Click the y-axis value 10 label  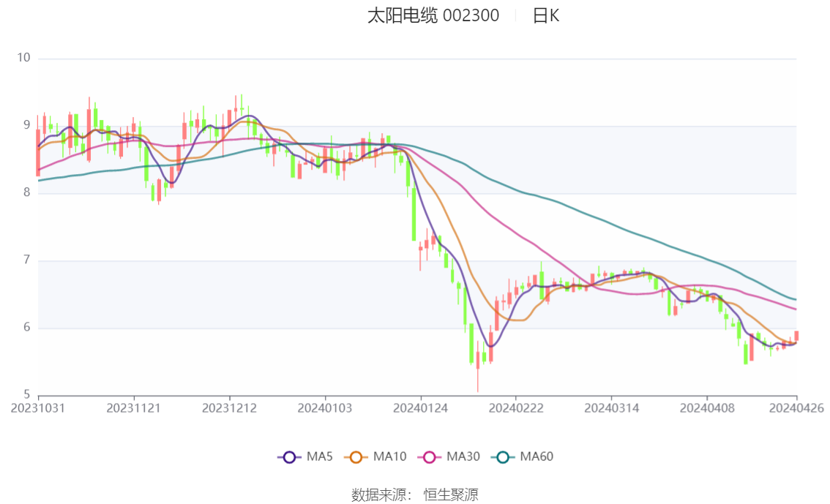tap(25, 58)
